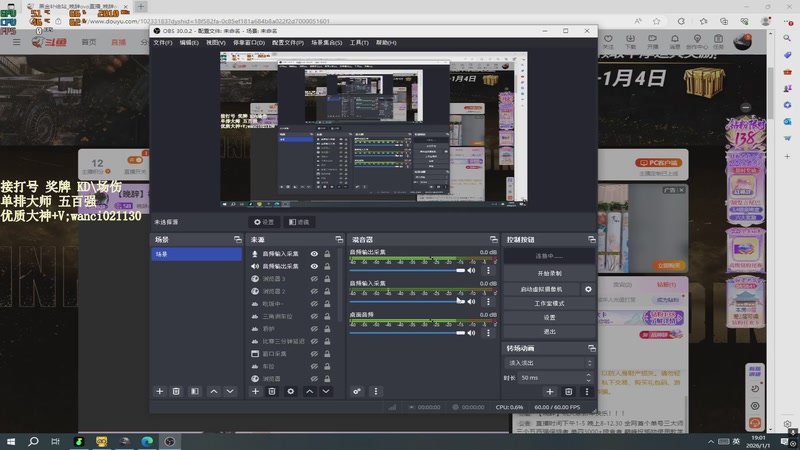Open the 帮助(H) menu

coord(386,43)
